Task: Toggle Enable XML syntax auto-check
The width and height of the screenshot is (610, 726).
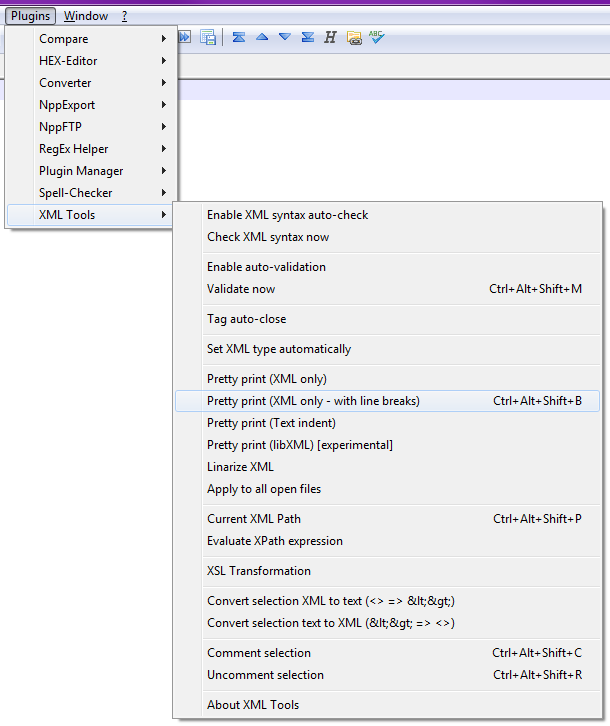Action: pyautogui.click(x=387, y=215)
